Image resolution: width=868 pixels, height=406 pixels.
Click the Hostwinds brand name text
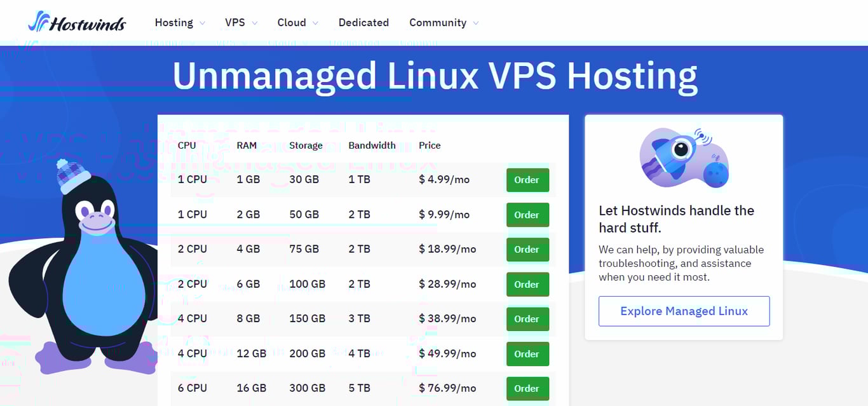tap(87, 23)
